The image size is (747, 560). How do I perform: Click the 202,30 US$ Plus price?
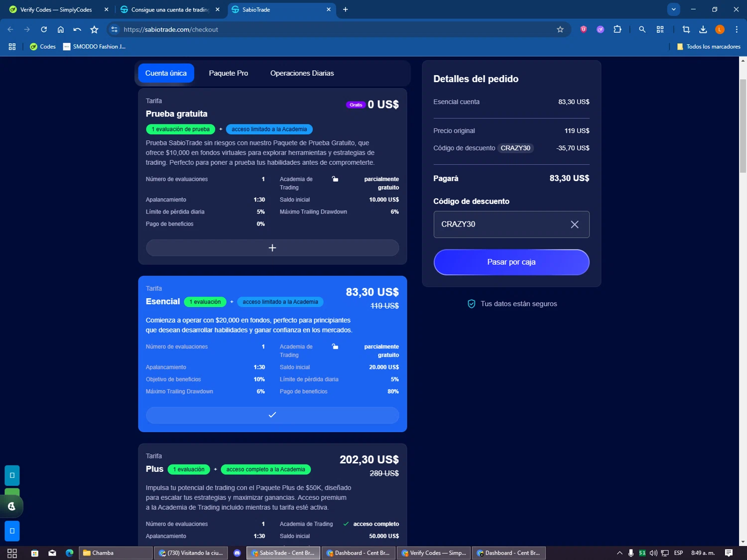point(369,460)
